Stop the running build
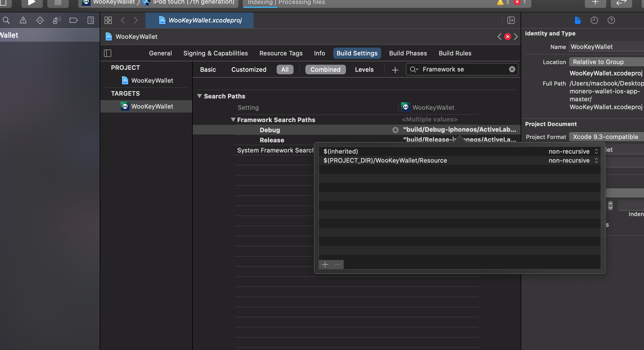 [x=58, y=3]
